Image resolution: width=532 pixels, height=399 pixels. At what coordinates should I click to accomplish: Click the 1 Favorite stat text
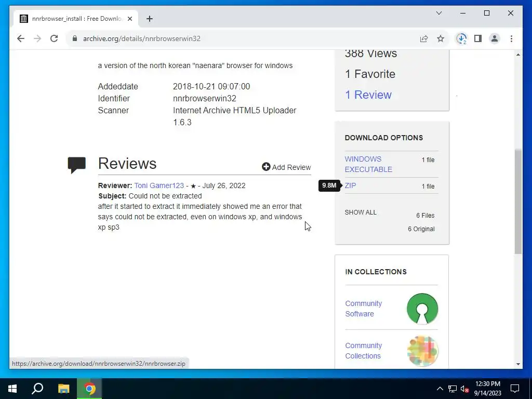tap(370, 74)
